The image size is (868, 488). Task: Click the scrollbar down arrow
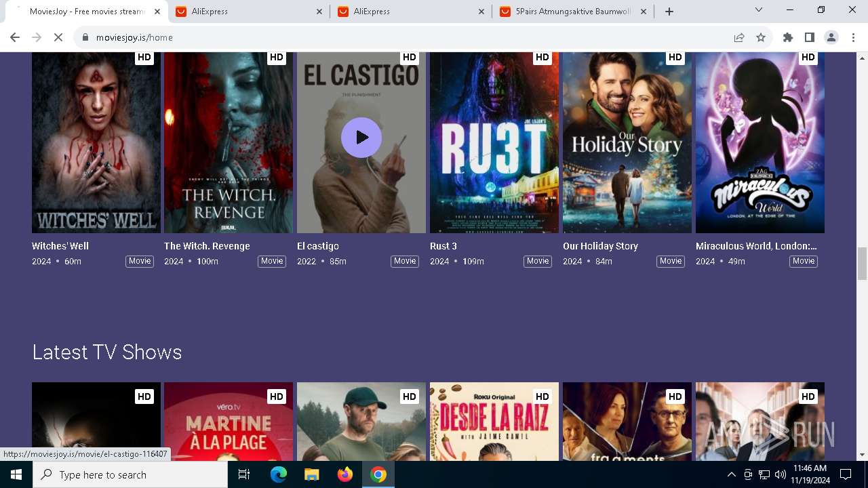pos(862,455)
